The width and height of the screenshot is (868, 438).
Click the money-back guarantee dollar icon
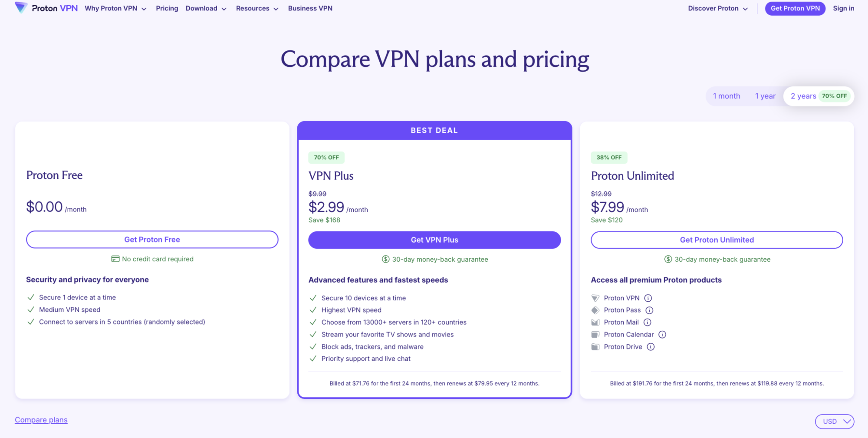tap(385, 259)
